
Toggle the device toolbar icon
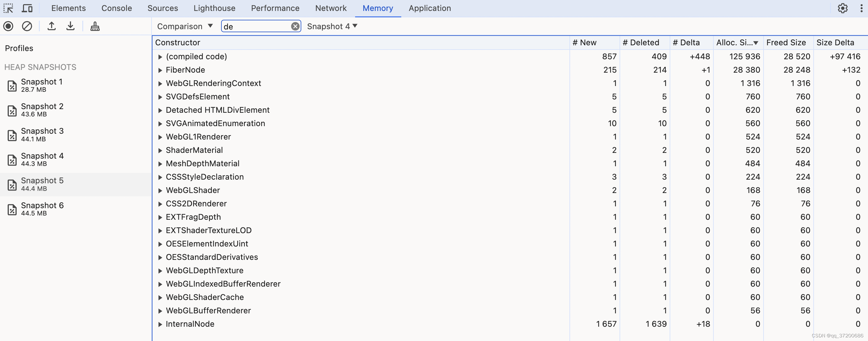coord(27,8)
